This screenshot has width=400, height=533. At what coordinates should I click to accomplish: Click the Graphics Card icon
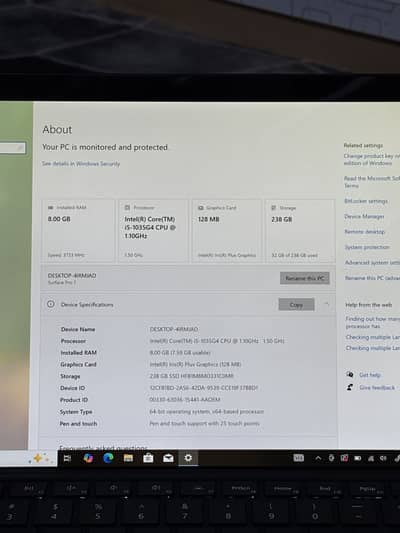coord(201,208)
